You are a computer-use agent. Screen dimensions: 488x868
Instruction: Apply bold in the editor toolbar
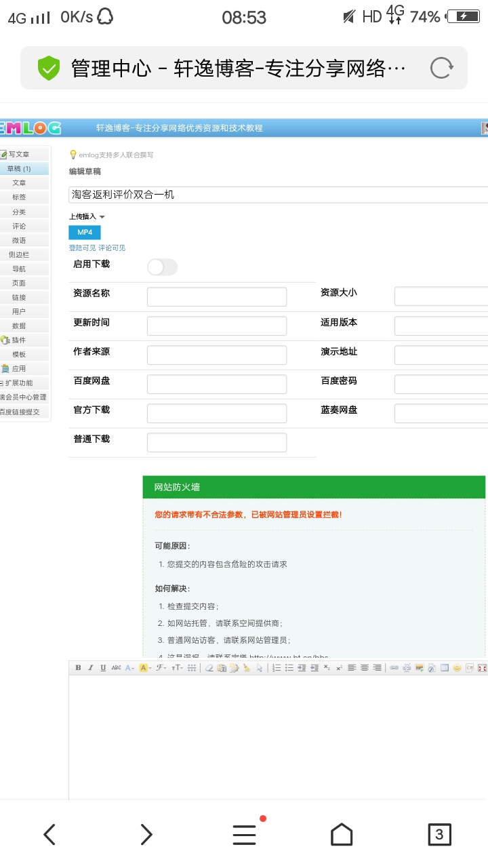[x=77, y=668]
